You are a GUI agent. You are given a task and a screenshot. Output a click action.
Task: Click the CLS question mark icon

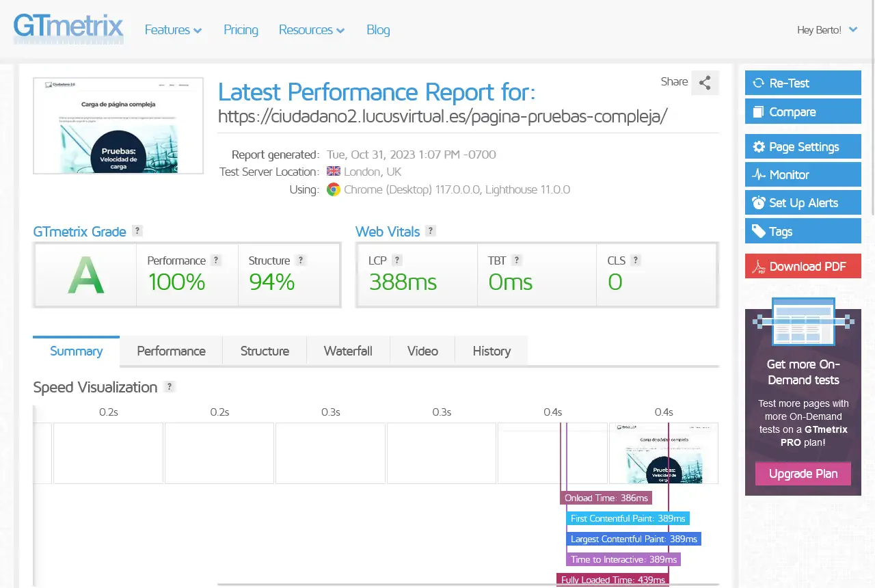pos(636,260)
